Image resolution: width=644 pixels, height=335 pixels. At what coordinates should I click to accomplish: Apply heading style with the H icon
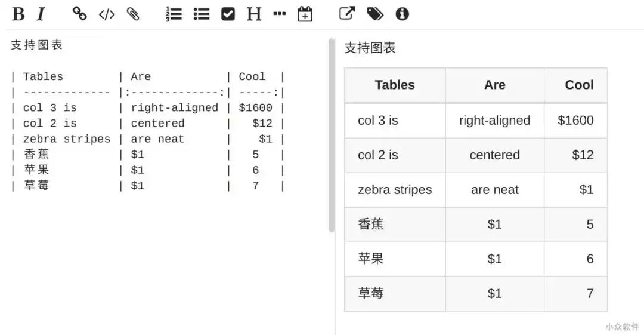click(x=254, y=14)
